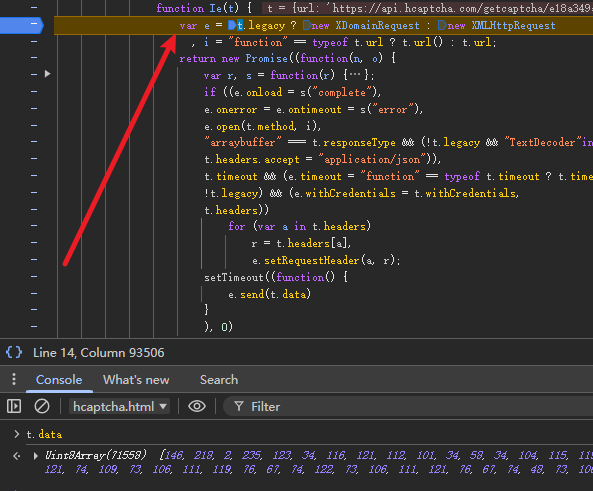Open the What's new tab
Viewport: 593px width, 491px height.
tap(136, 379)
